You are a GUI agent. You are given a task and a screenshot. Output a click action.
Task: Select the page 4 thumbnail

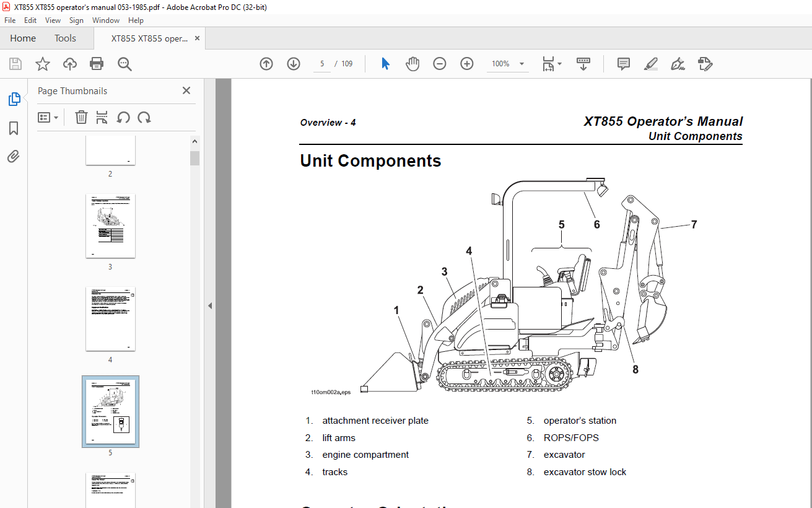pos(110,319)
